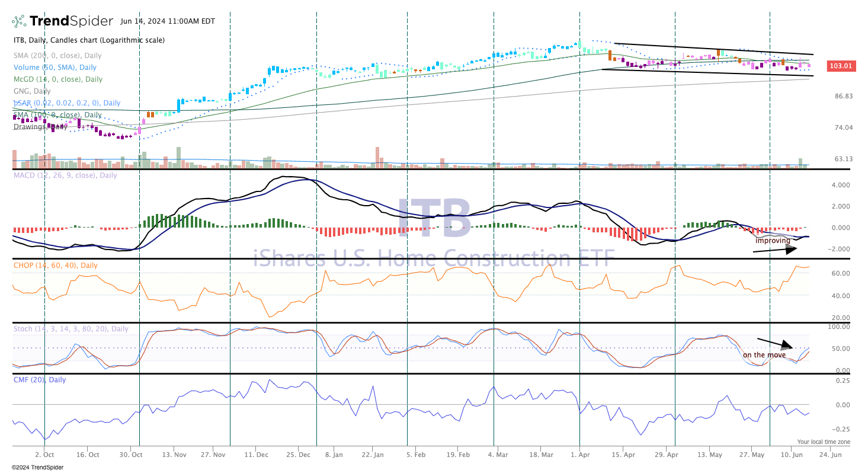Click the 13. Nov date label

click(x=174, y=455)
